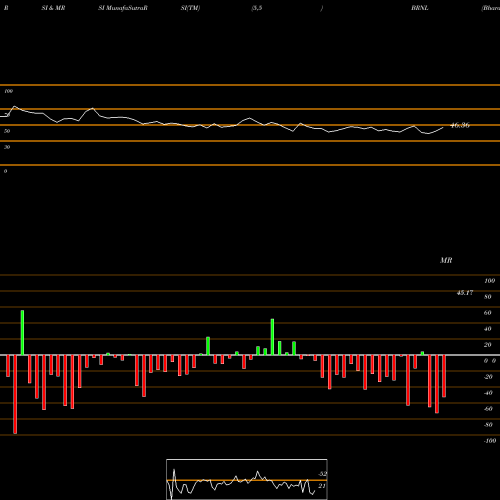This screenshot has width=500, height=500.
Task: Click the BRNL ticker label
Action: pos(420,8)
